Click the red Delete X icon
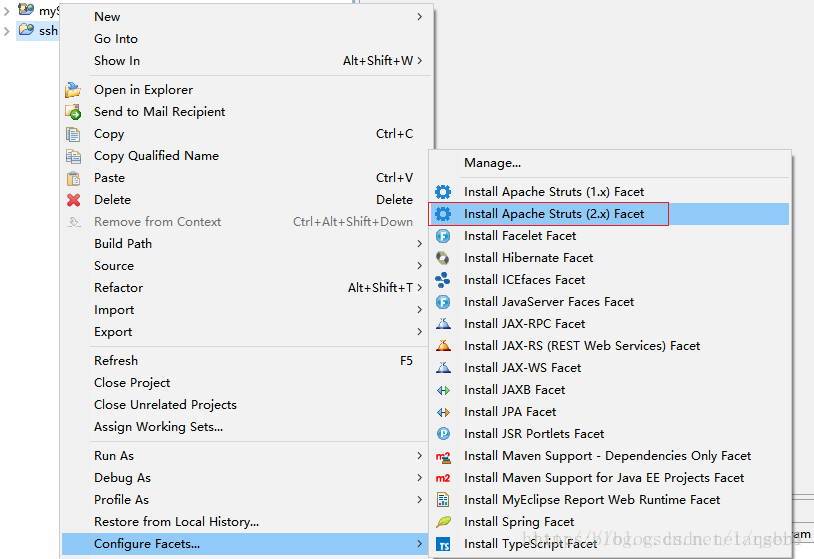The image size is (814, 559). tap(73, 200)
